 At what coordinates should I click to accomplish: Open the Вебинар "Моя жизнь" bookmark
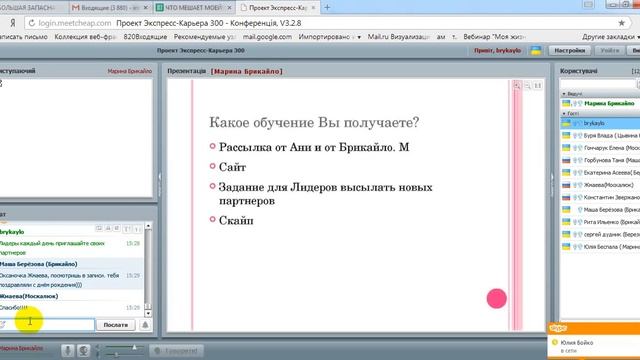(495, 37)
